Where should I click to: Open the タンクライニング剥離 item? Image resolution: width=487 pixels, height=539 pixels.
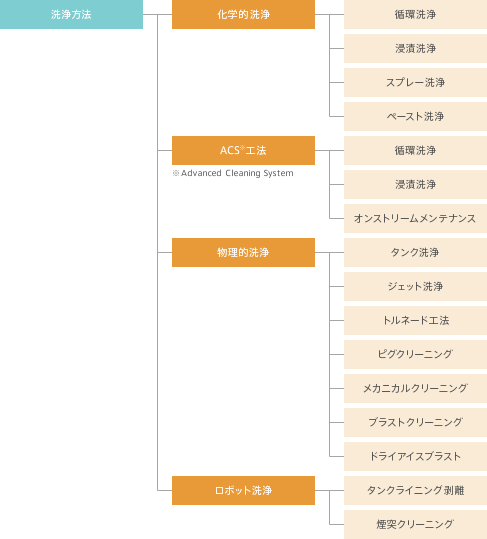[416, 490]
